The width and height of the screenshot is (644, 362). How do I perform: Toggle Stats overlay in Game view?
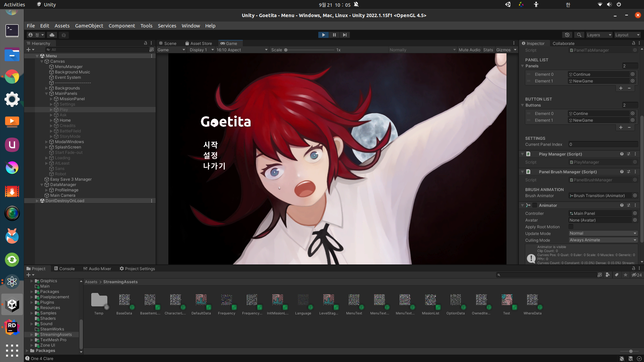tap(488, 50)
